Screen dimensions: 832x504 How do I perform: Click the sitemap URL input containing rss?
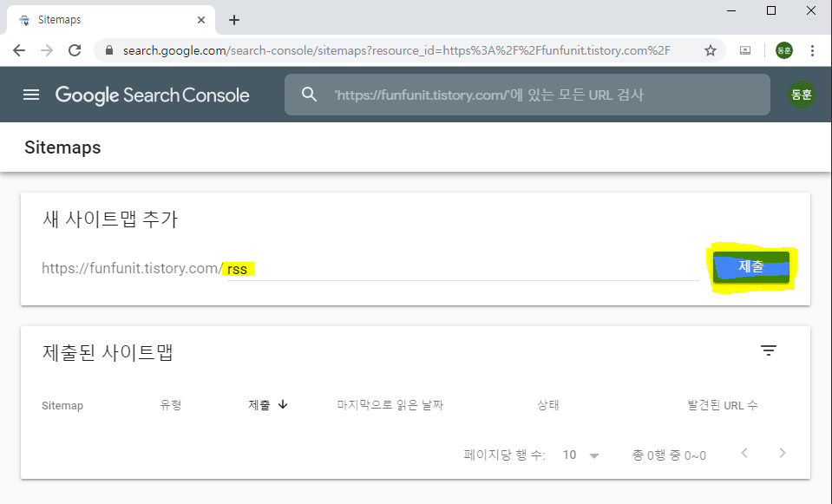click(462, 269)
